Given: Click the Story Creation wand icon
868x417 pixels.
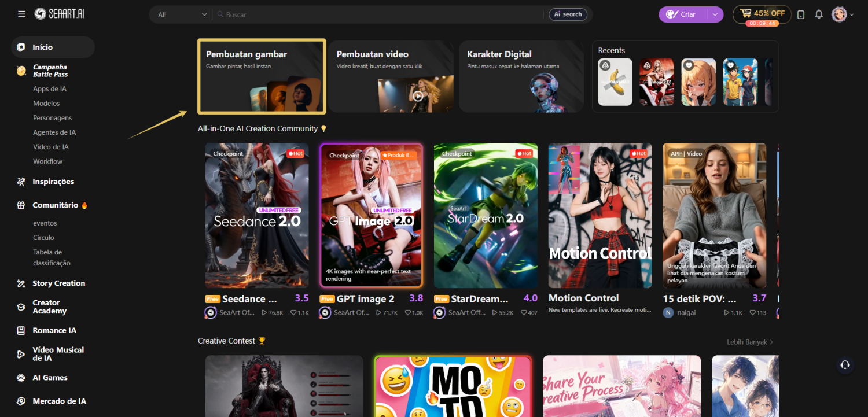Looking at the screenshot, I should click(x=21, y=283).
